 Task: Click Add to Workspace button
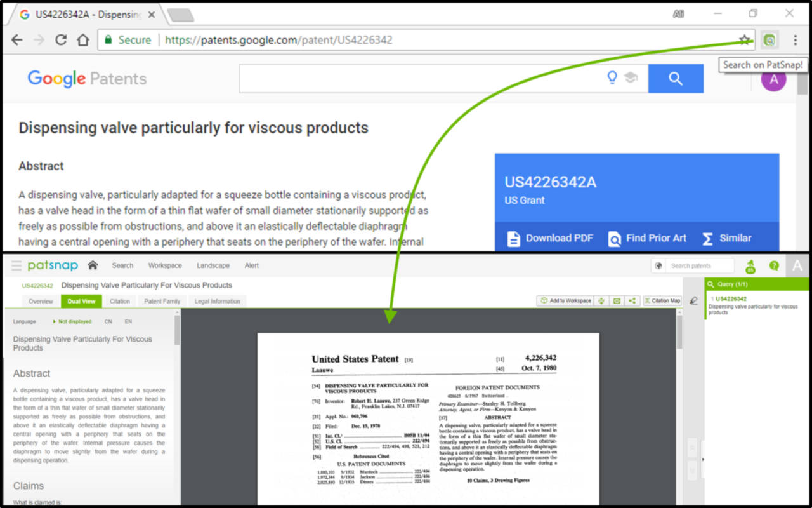[565, 301]
